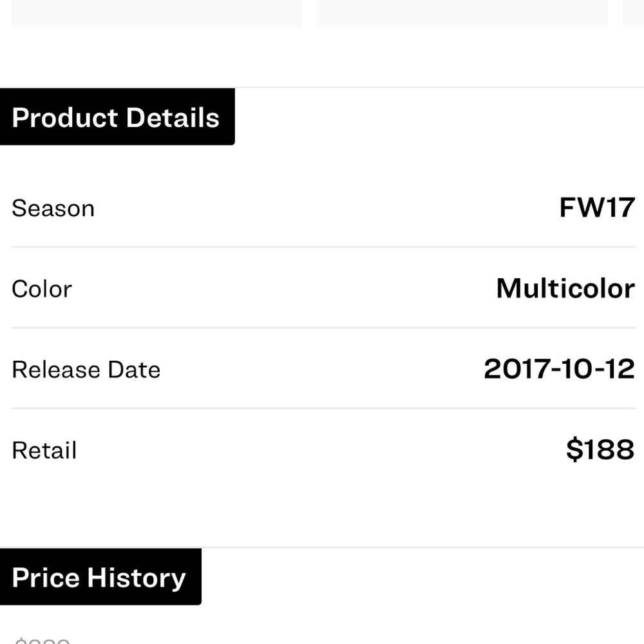Viewport: 644px width, 644px height.
Task: Click the $188 retail price
Action: [x=600, y=450]
